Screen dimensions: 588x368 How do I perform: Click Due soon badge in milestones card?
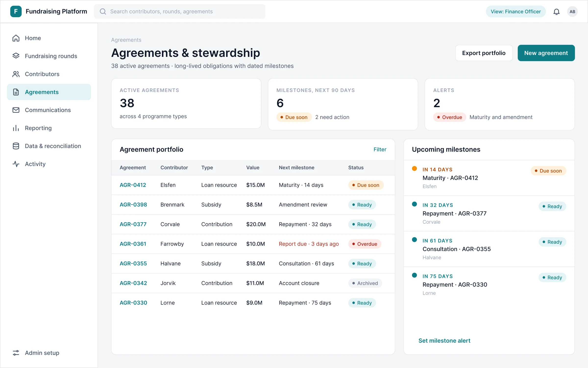[294, 117]
